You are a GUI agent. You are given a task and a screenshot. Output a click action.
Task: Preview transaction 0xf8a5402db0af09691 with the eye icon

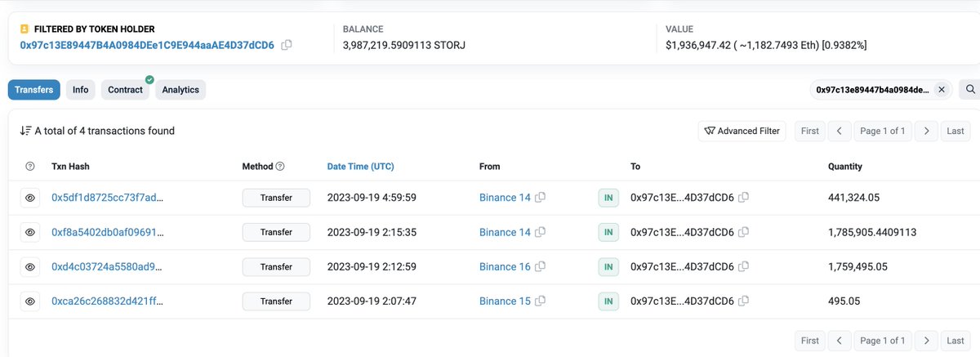click(x=30, y=233)
